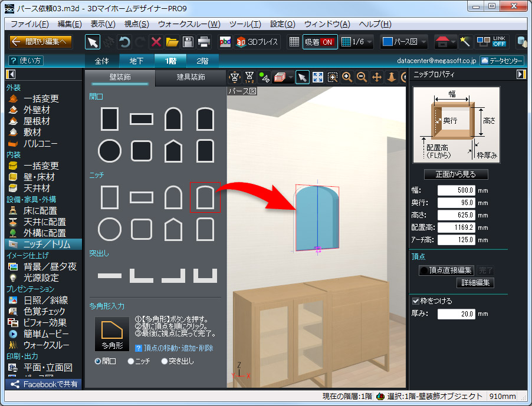The height and width of the screenshot is (406, 532).
Task: Click the 正面から見る button
Action: coord(457,174)
